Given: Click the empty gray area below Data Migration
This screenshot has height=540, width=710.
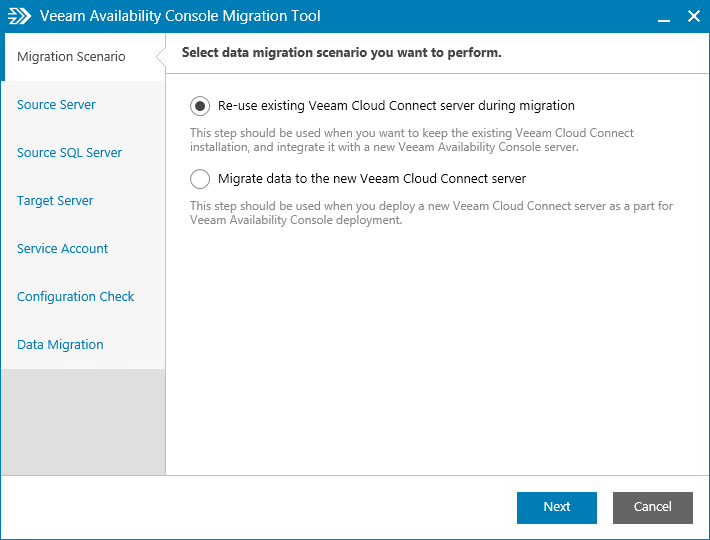Looking at the screenshot, I should [x=83, y=420].
